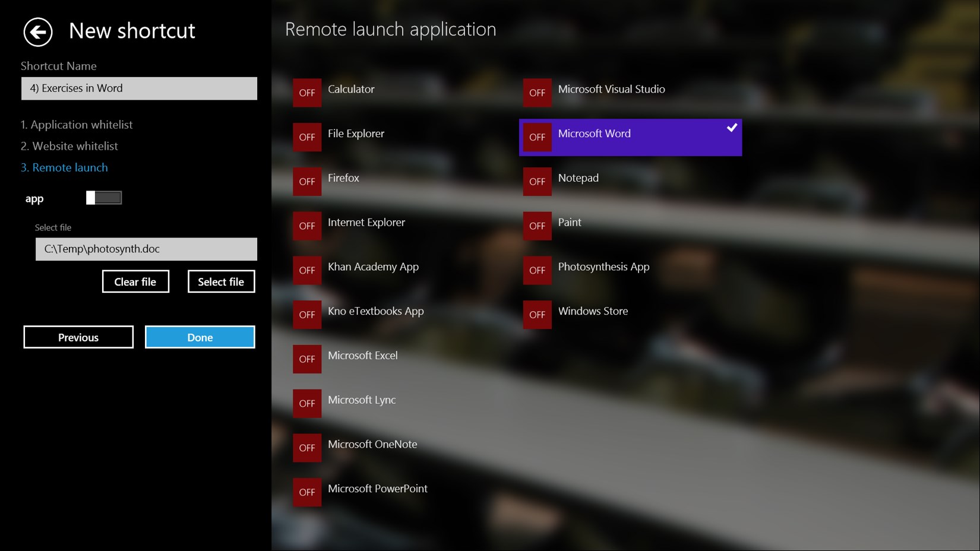Screen dimensions: 980x551
Task: Turn on the Calculator OFF tile
Action: pyautogui.click(x=306, y=93)
